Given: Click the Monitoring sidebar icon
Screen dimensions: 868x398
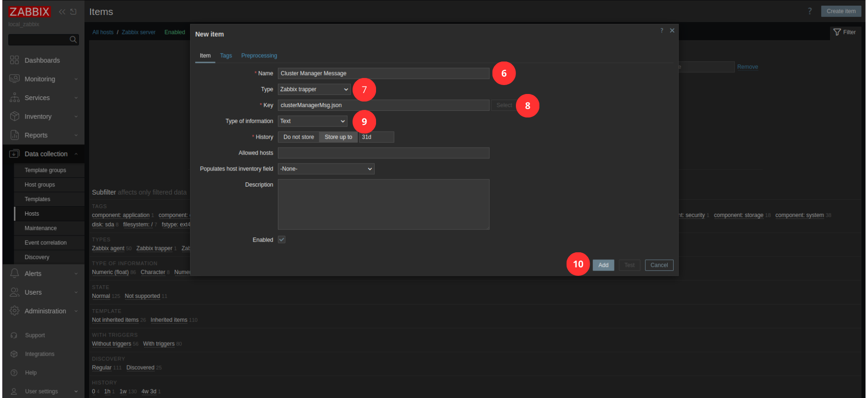Looking at the screenshot, I should pos(15,79).
